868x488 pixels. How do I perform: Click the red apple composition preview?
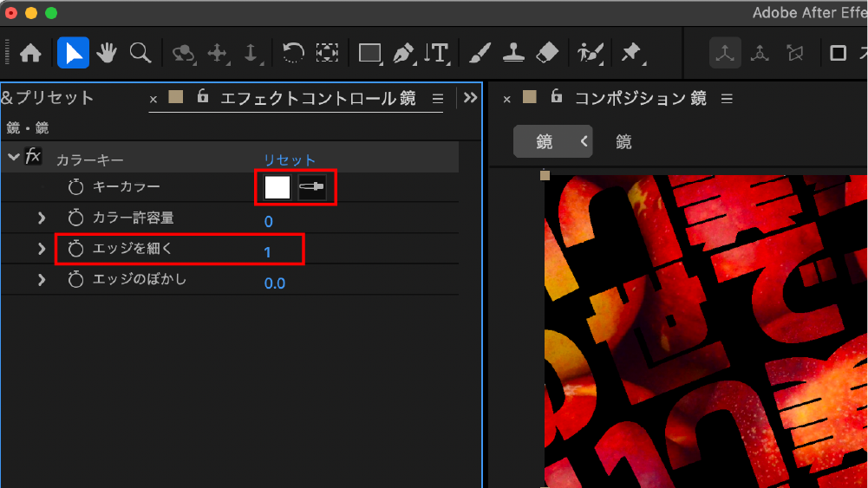click(706, 331)
